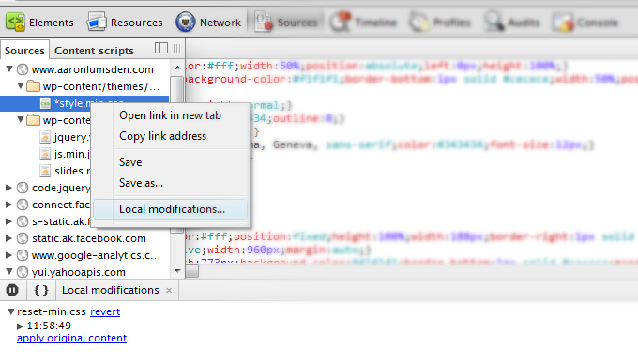Expand the connect.facebook domain node
The height and width of the screenshot is (364, 638).
(x=8, y=205)
